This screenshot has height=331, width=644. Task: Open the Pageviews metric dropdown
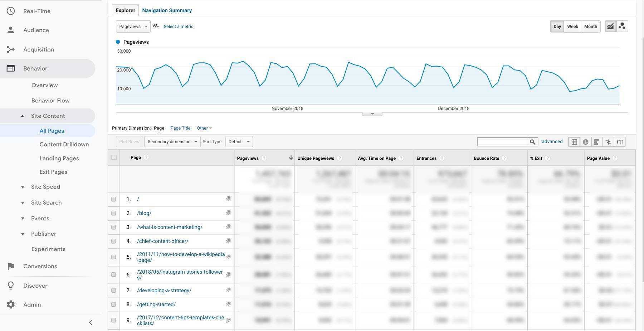click(x=133, y=27)
